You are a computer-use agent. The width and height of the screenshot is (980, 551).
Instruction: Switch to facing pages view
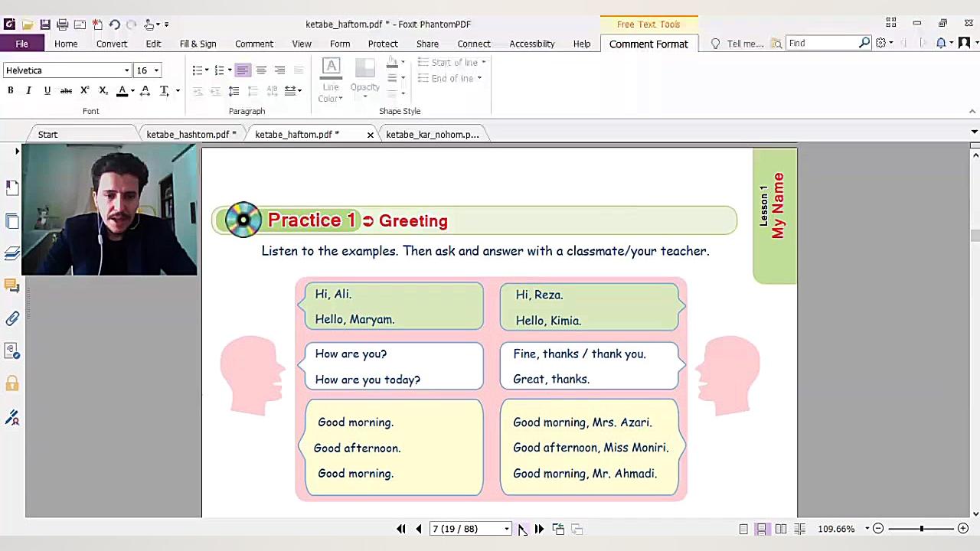(x=781, y=529)
